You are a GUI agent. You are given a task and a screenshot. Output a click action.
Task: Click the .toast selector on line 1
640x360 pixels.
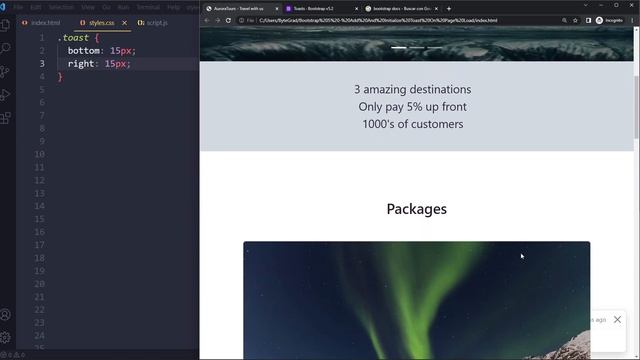coord(73,38)
